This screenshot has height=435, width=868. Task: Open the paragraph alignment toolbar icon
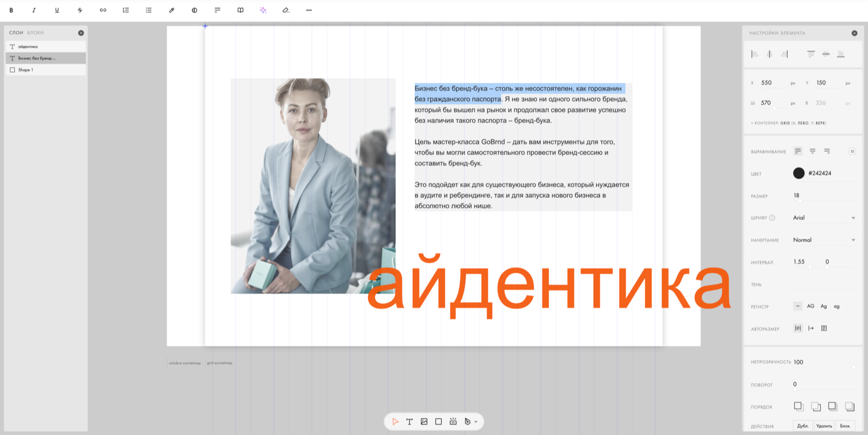pos(218,10)
